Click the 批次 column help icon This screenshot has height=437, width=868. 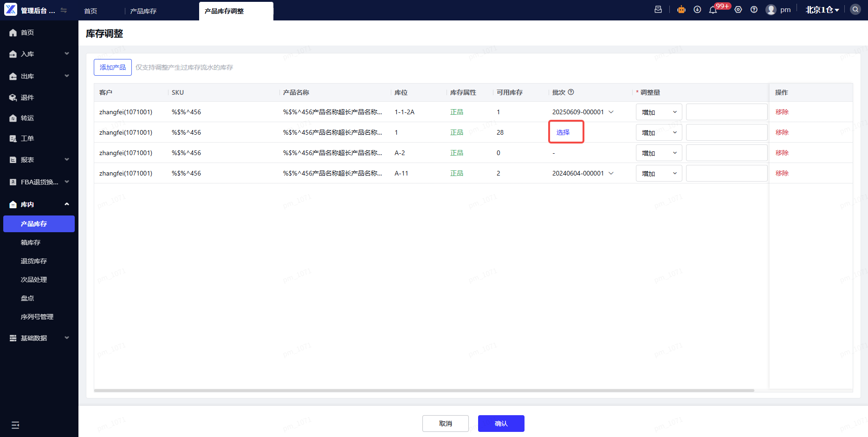point(571,92)
